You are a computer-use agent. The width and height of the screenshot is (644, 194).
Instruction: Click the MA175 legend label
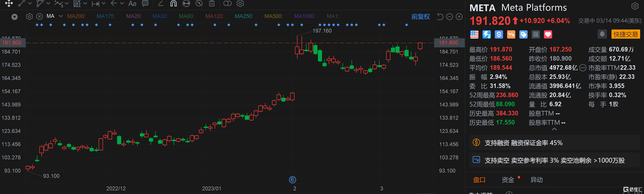tap(106, 16)
